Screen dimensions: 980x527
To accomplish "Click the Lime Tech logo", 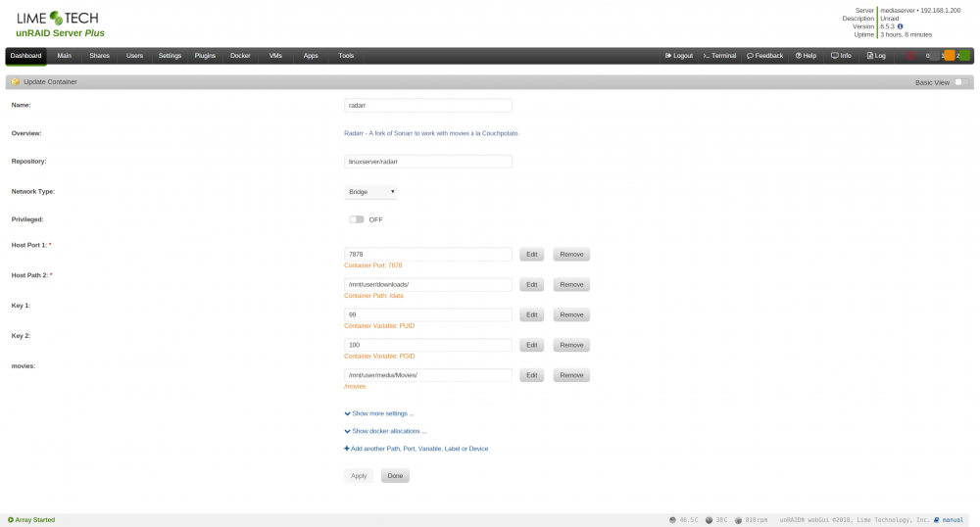I will (x=58, y=18).
